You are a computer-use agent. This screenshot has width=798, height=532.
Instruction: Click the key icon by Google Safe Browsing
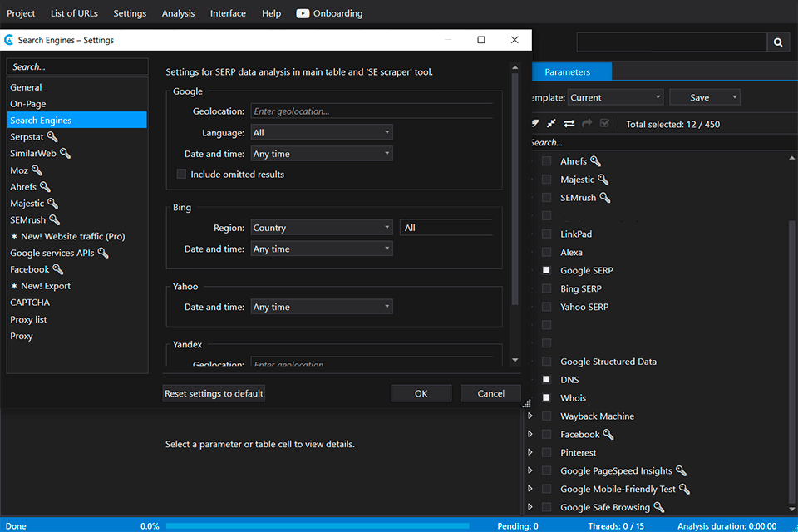pos(659,508)
